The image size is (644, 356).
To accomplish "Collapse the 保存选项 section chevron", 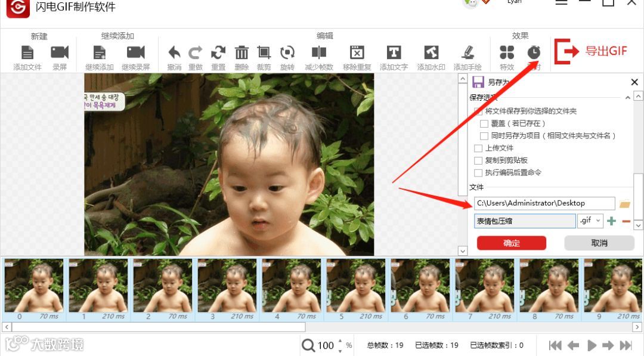I will [627, 98].
